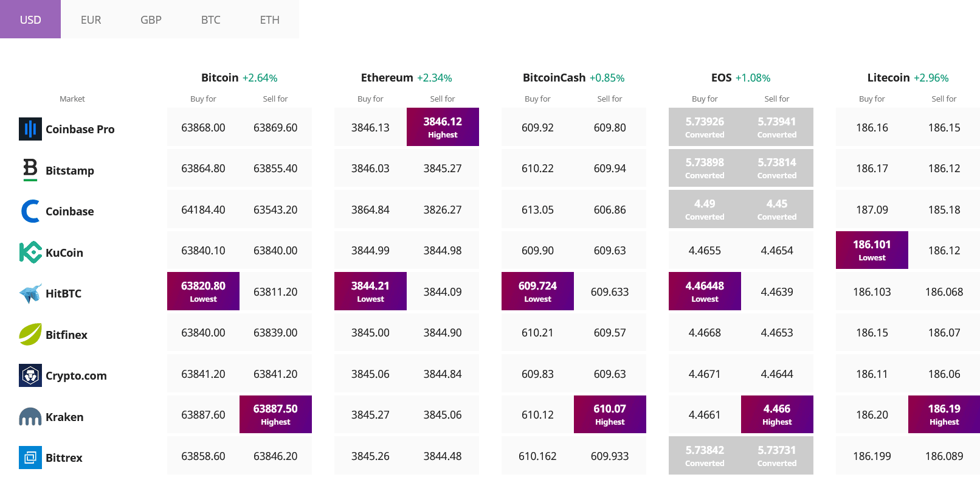Click Coinbase Litecoin buy price 187.09
This screenshot has height=477, width=980.
pos(872,209)
